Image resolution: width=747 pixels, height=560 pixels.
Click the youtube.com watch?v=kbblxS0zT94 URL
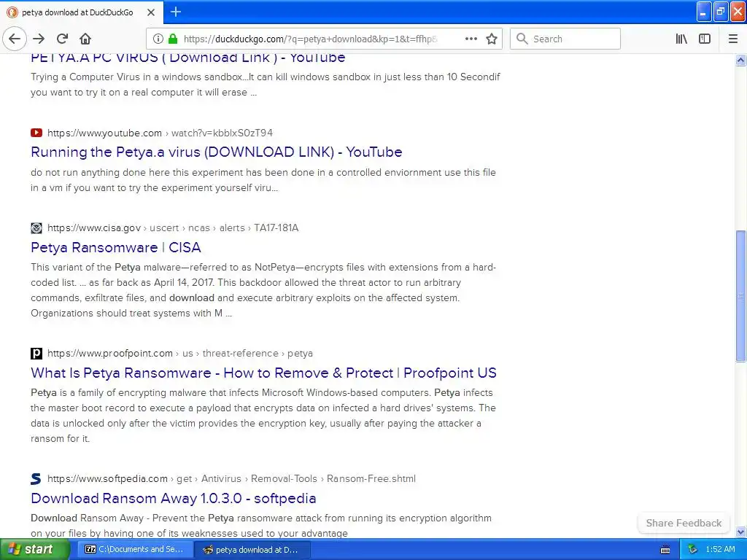click(x=160, y=133)
